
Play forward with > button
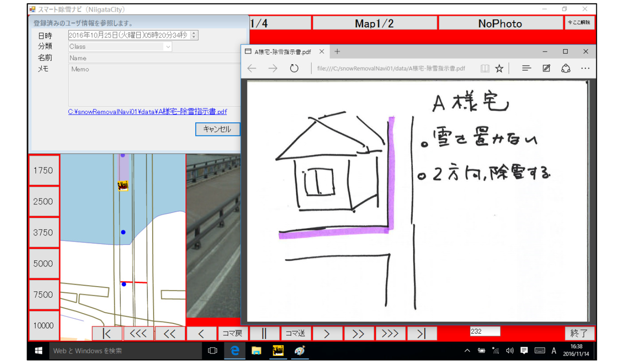(327, 333)
